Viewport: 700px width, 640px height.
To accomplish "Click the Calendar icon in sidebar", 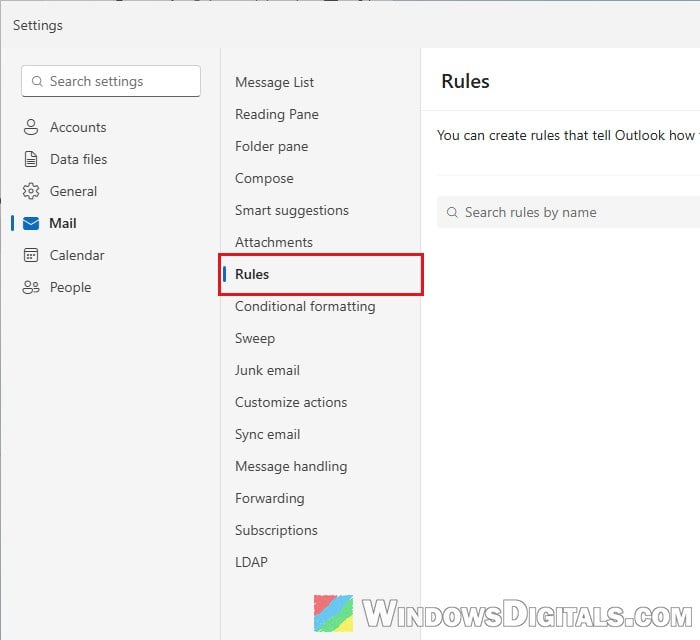I will [x=31, y=255].
